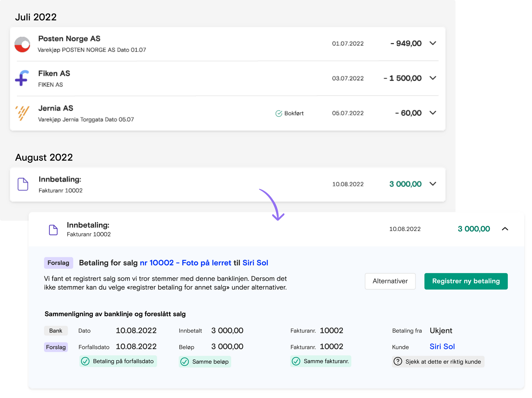Expand the Posten Norge AS transaction
Viewport: 532px width, 398px height.
[x=433, y=43]
